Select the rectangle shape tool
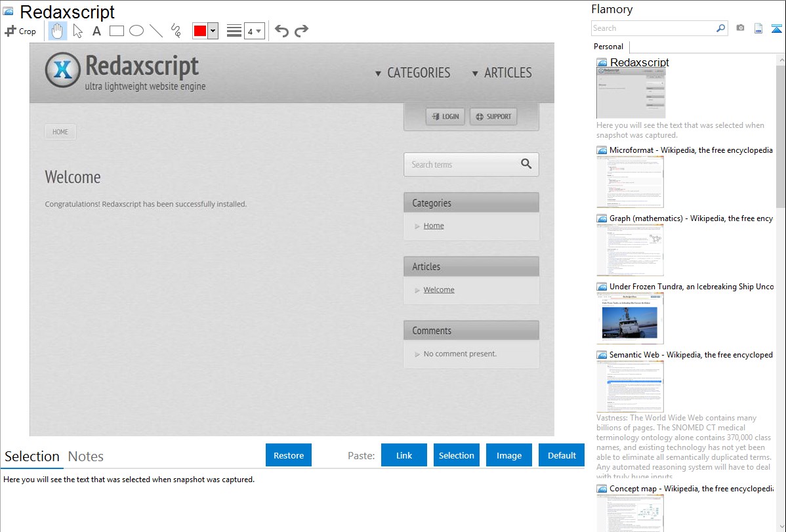 pyautogui.click(x=116, y=31)
